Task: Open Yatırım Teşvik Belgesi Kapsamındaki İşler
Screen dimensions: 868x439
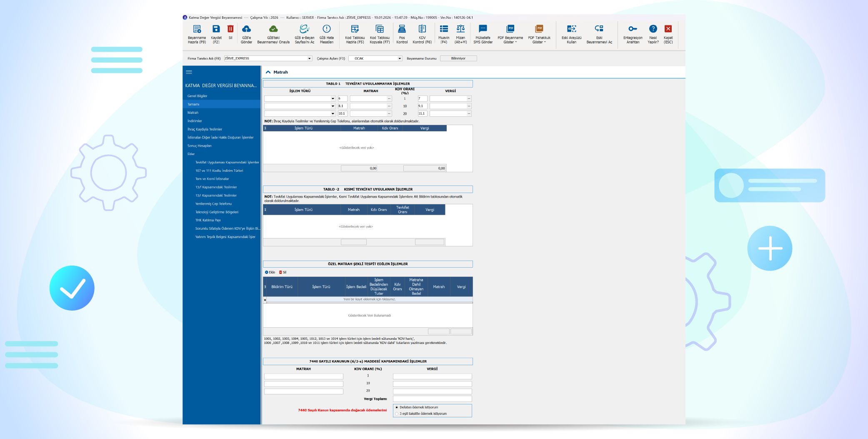Action: (x=225, y=237)
